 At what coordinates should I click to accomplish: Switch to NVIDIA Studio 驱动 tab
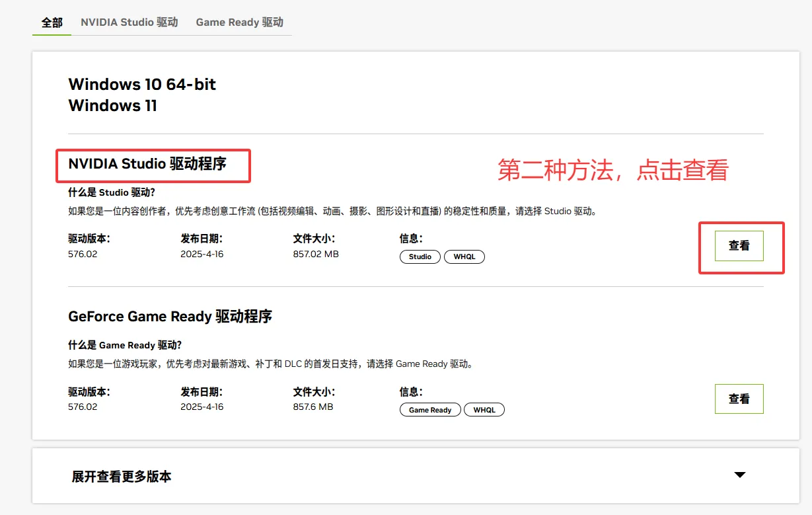[x=129, y=22]
